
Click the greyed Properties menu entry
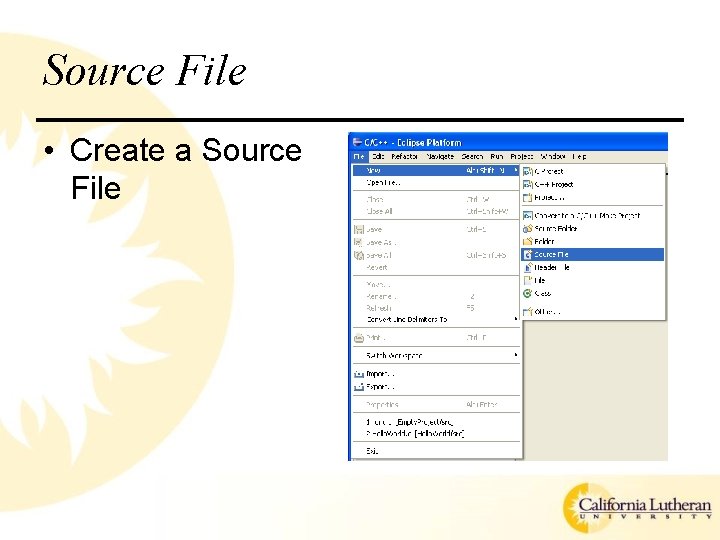click(x=436, y=405)
